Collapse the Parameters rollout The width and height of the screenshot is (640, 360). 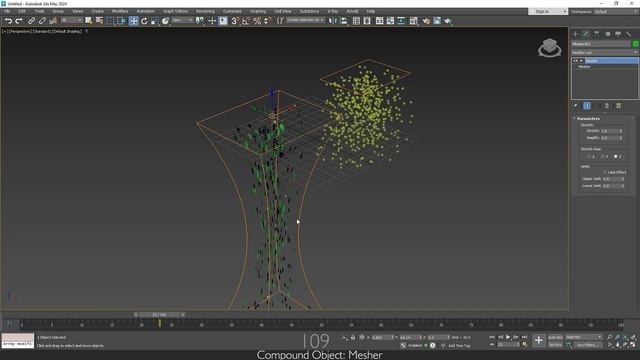pos(588,118)
